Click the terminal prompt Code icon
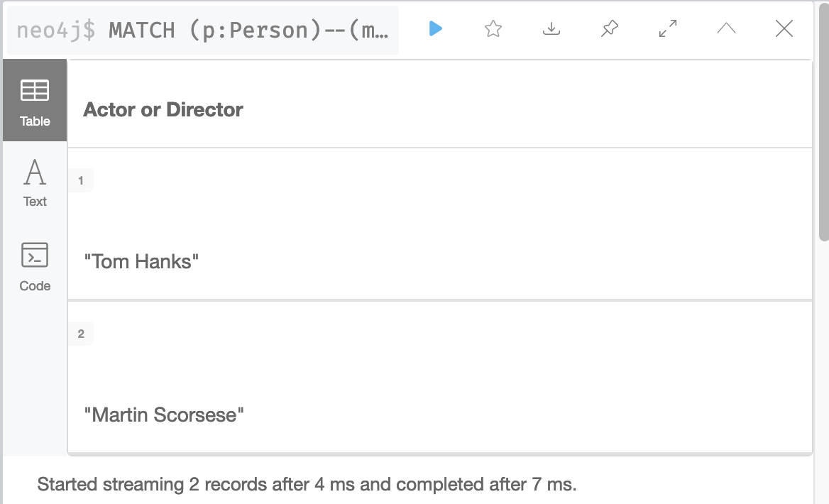 35,255
